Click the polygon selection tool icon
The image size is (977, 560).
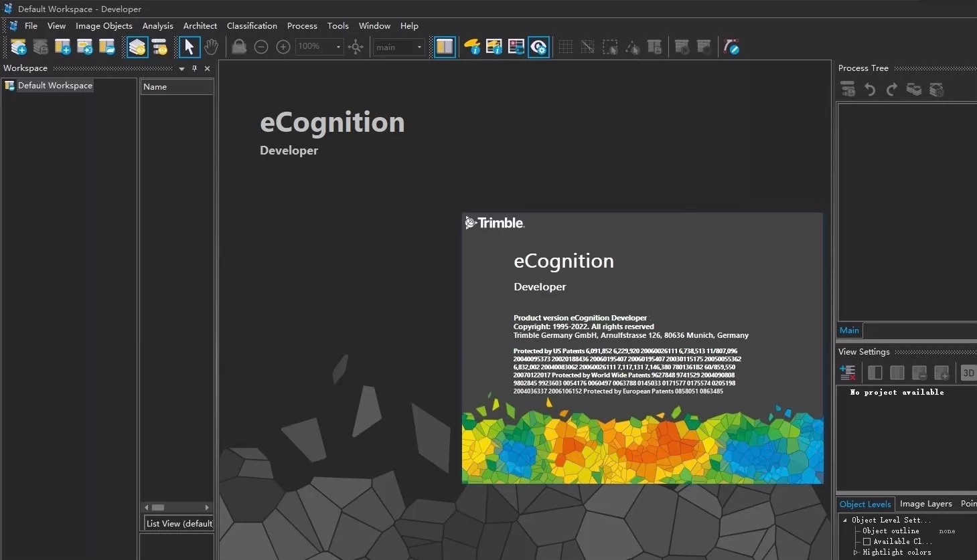632,47
